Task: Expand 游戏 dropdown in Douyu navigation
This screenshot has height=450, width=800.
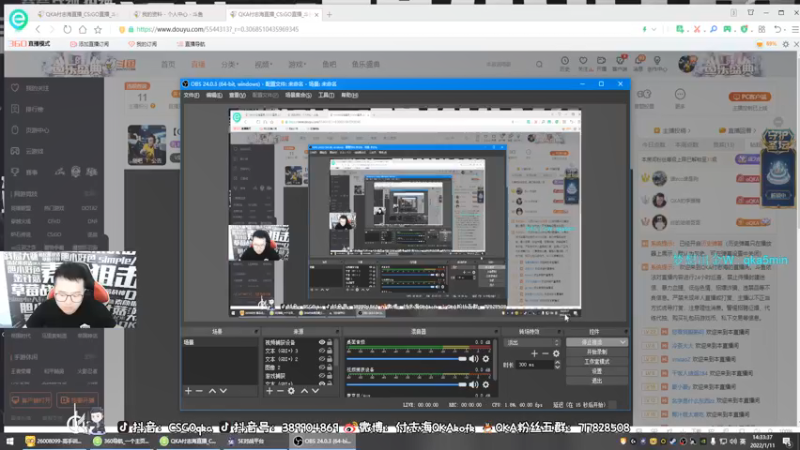Action: click(x=297, y=64)
